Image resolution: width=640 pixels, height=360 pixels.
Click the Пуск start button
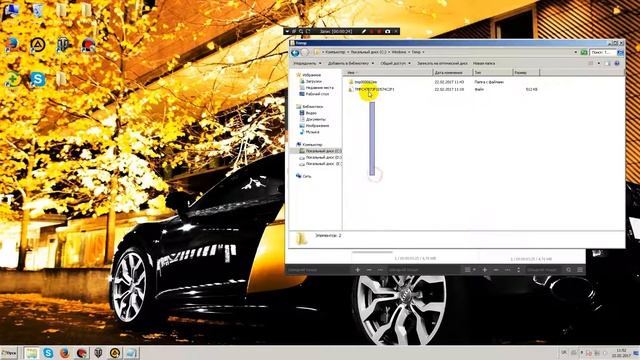pyautogui.click(x=9, y=353)
